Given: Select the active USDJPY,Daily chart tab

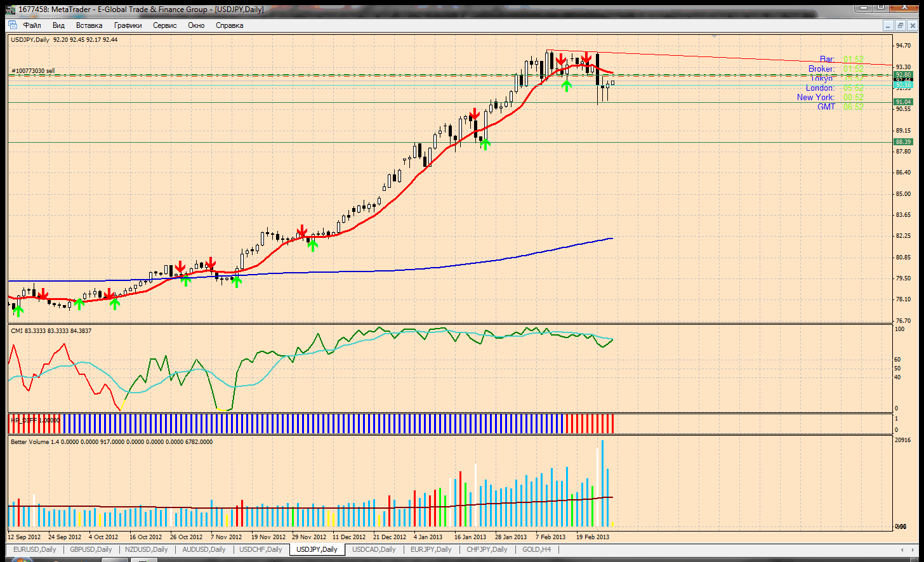Looking at the screenshot, I should tap(317, 549).
